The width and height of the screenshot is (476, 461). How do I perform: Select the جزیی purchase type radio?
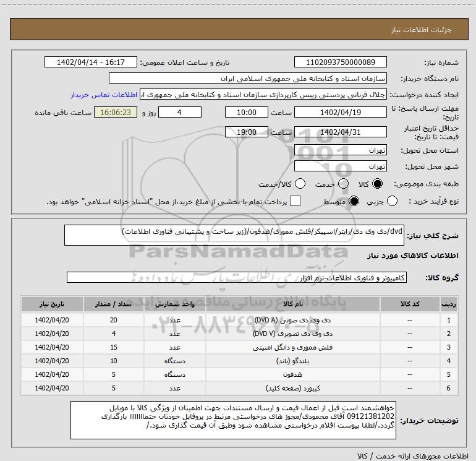392,201
